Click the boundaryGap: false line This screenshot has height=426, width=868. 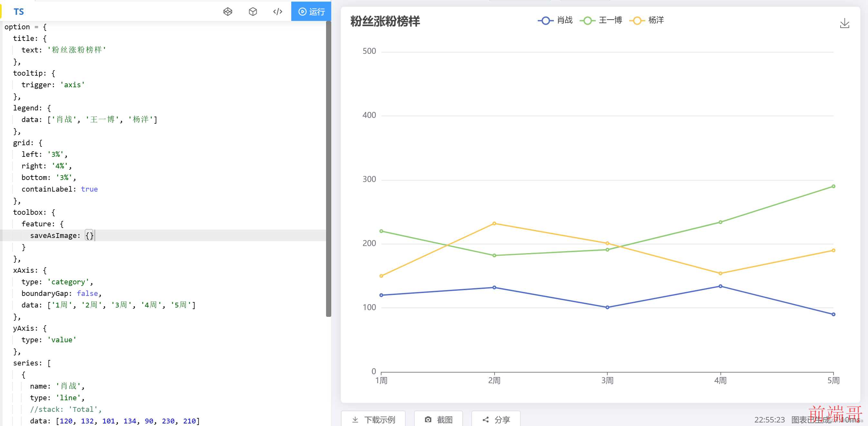62,294
